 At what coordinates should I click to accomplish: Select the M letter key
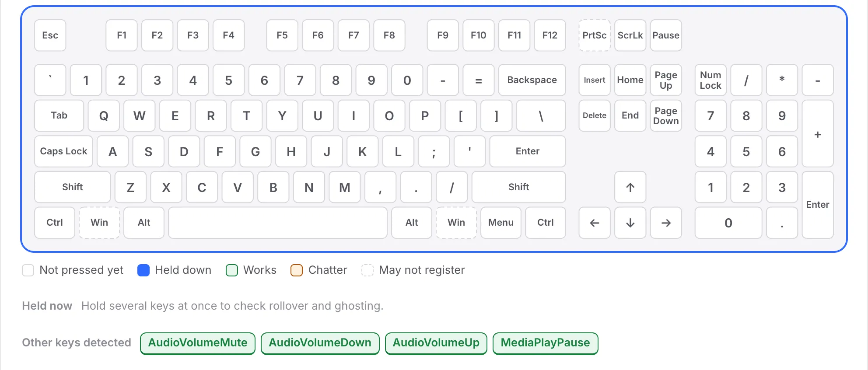pos(345,187)
